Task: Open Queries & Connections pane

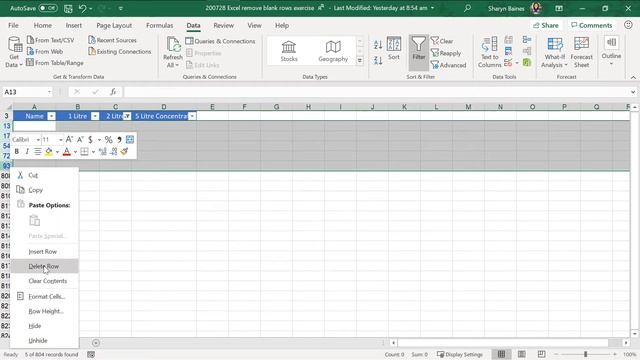Action: coord(220,41)
